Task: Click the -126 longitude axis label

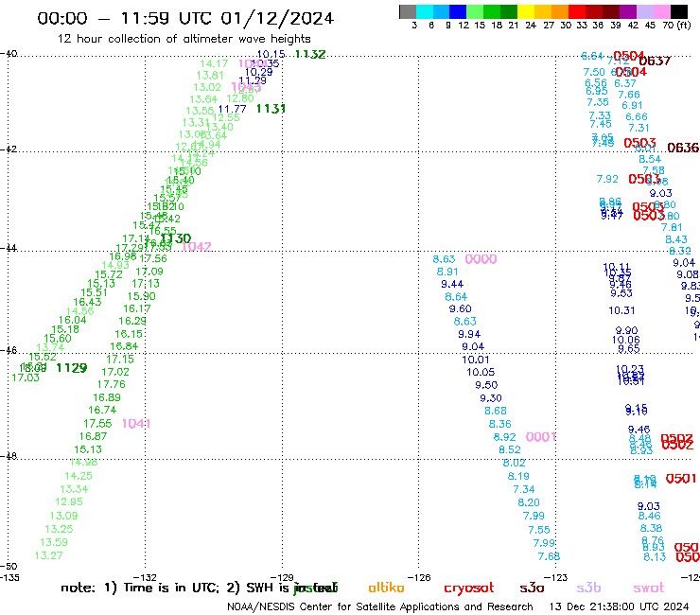Action: click(419, 577)
